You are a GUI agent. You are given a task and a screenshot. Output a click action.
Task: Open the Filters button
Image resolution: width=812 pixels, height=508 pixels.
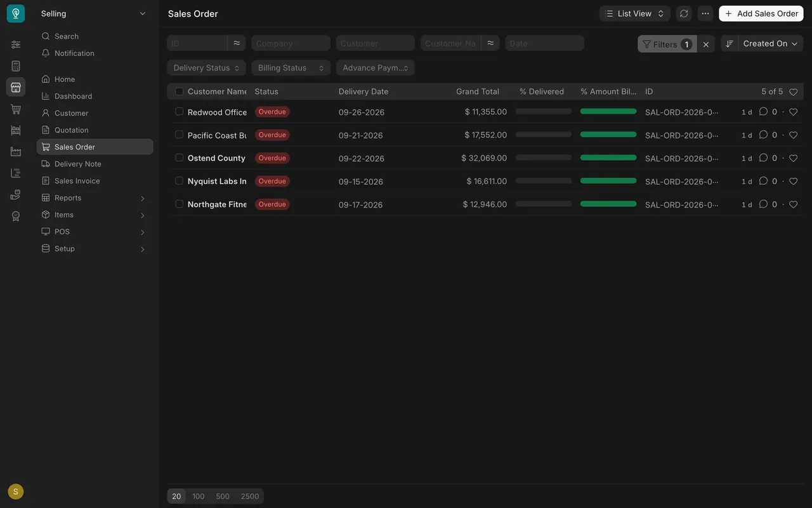[x=667, y=44]
